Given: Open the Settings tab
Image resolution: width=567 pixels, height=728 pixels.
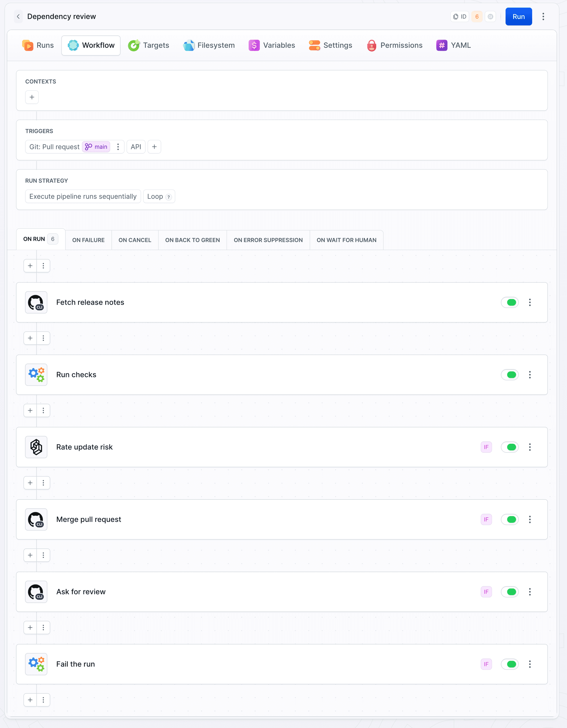Looking at the screenshot, I should (330, 45).
